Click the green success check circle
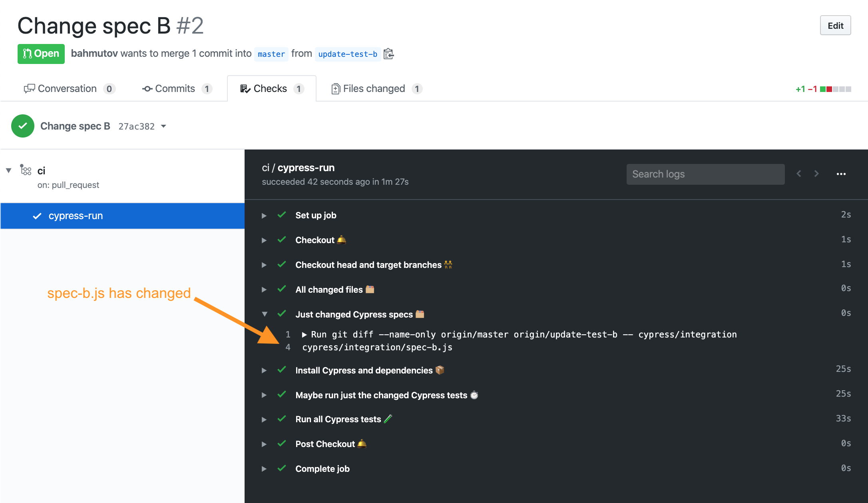The width and height of the screenshot is (868, 503). click(23, 126)
